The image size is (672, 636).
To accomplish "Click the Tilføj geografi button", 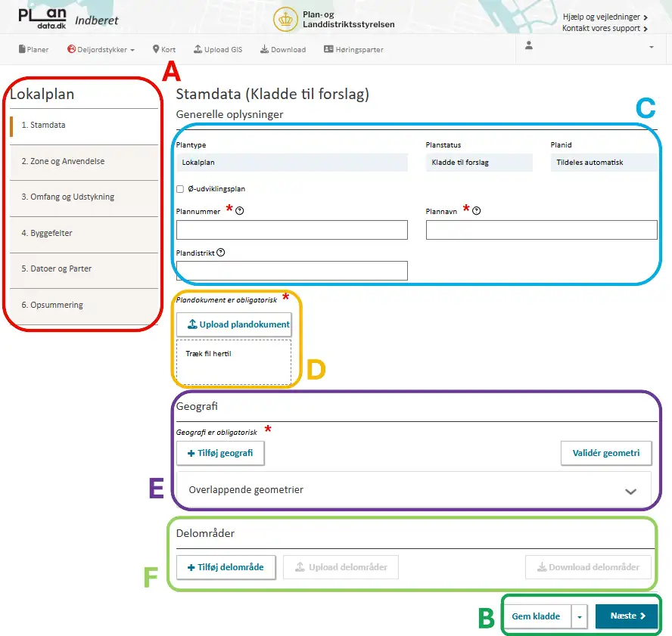I will 220,453.
